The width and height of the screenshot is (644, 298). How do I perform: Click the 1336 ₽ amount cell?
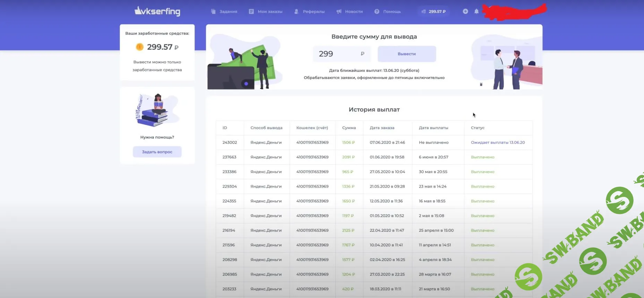tap(348, 186)
